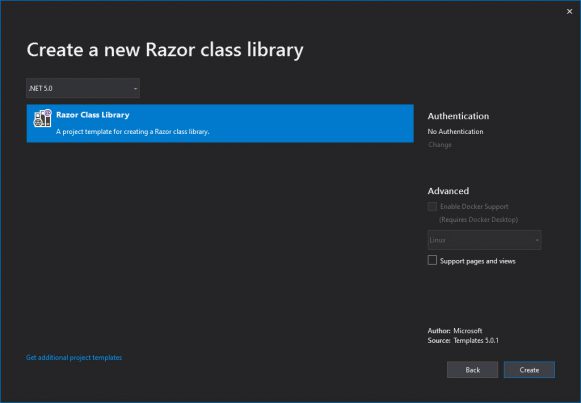
Task: Click the Authentication section heading
Action: [458, 116]
